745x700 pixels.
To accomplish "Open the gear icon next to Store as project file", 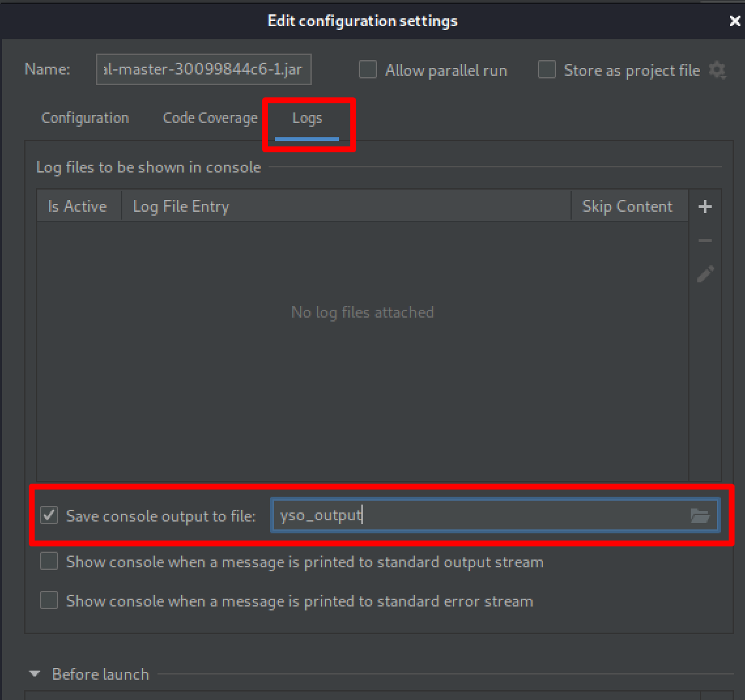I will point(718,71).
